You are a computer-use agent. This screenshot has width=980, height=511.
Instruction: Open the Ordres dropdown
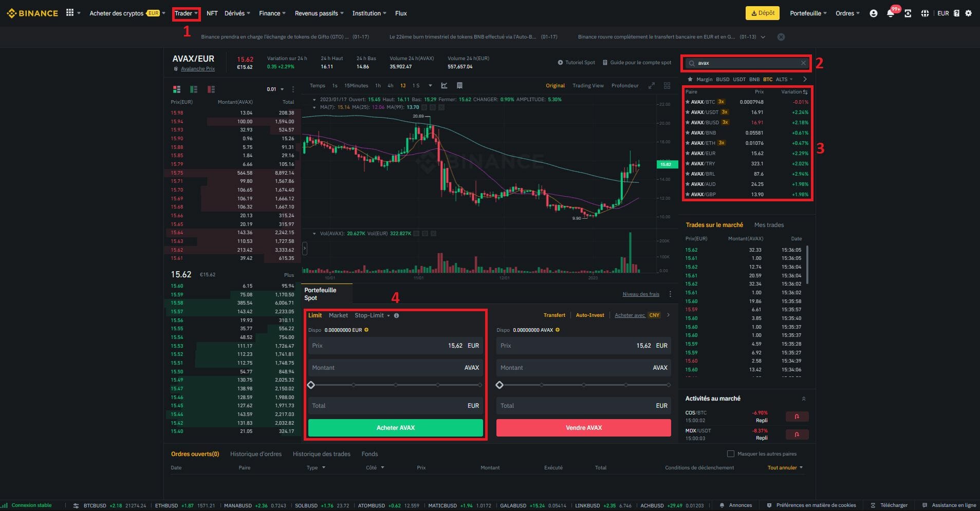[x=847, y=13]
